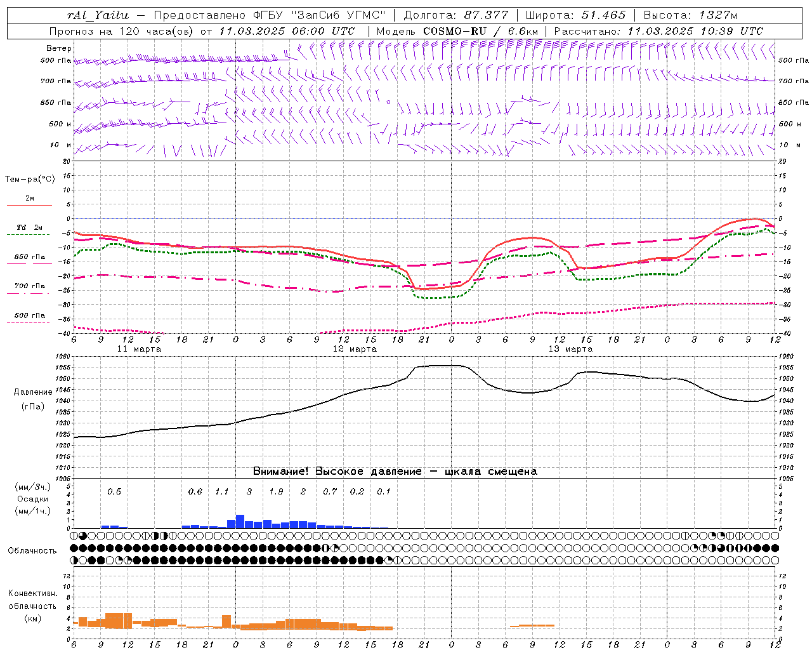The width and height of the screenshot is (812, 650).
Task: Click the Осадки panel label
Action: (x=33, y=499)
